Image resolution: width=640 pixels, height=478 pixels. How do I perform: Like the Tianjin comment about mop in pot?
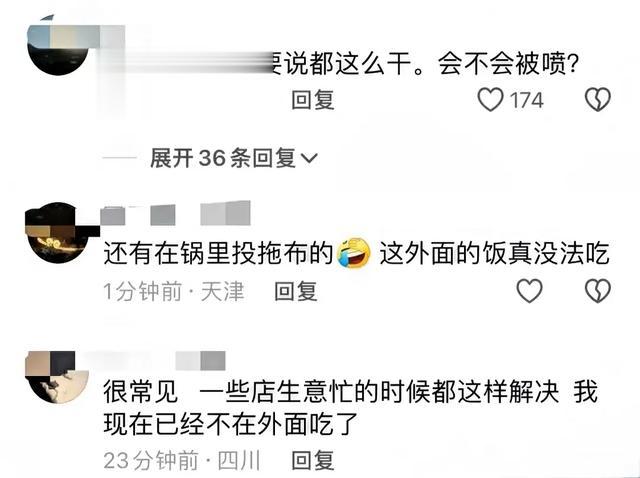click(529, 291)
